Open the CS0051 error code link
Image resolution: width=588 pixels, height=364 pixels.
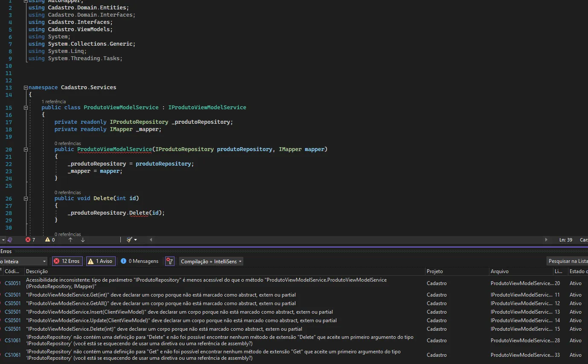coord(13,283)
